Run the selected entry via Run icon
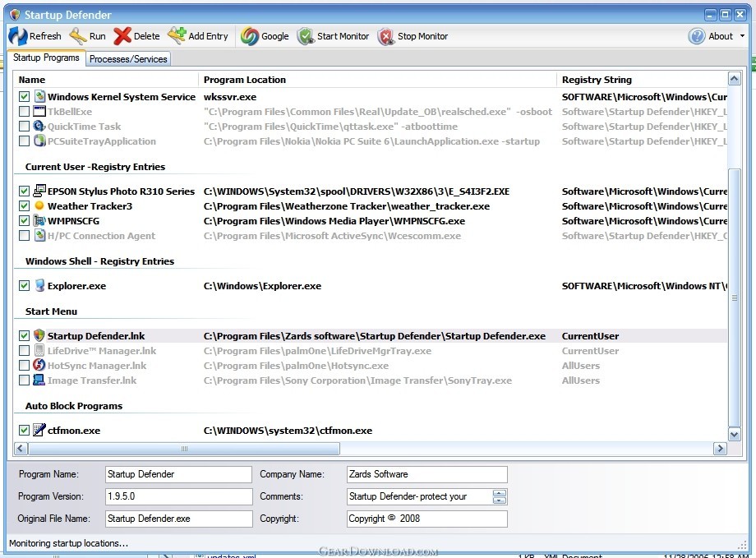 (77, 36)
